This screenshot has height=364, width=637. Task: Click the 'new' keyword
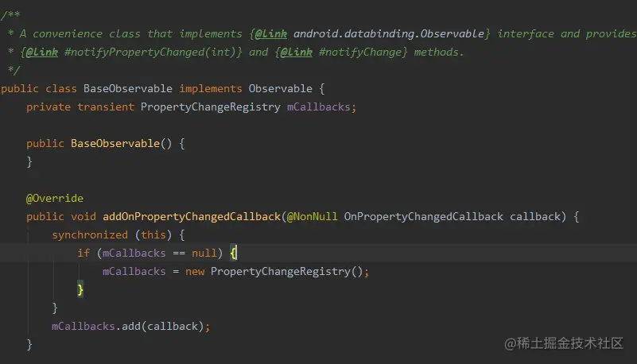coord(195,271)
